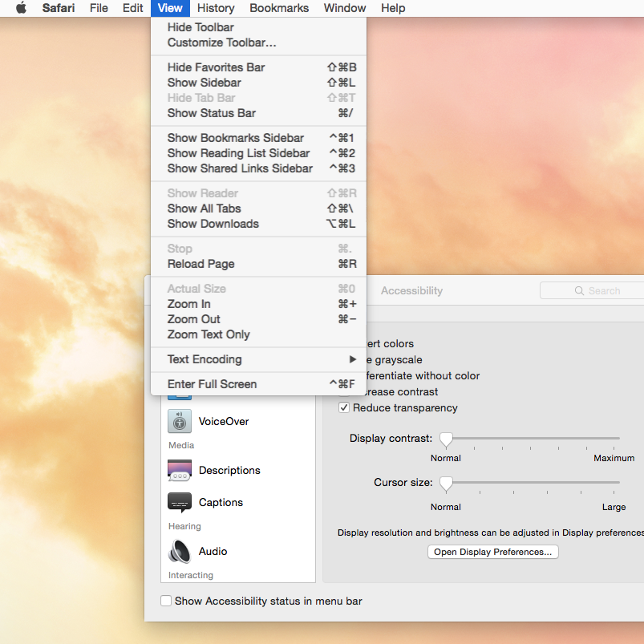
Task: Select Captions label in the sidebar
Action: point(221,502)
